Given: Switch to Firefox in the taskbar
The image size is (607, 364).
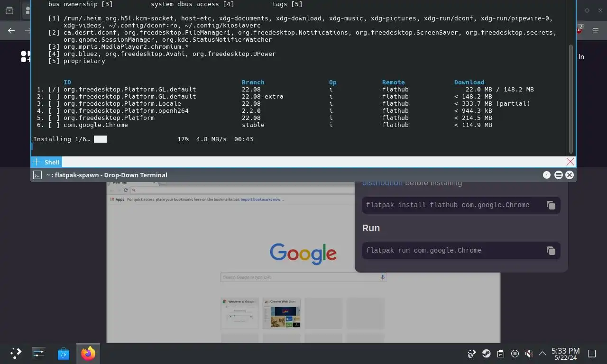Looking at the screenshot, I should tap(88, 353).
